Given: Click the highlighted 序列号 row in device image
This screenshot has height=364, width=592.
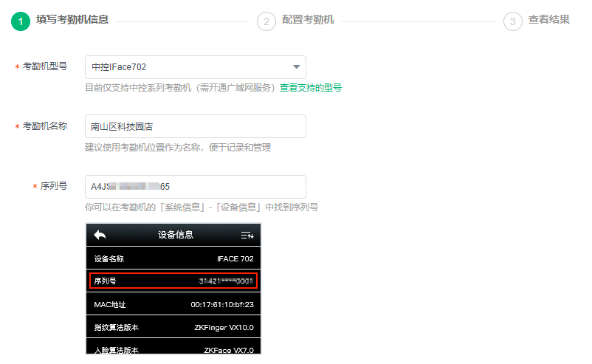Looking at the screenshot, I should (173, 281).
